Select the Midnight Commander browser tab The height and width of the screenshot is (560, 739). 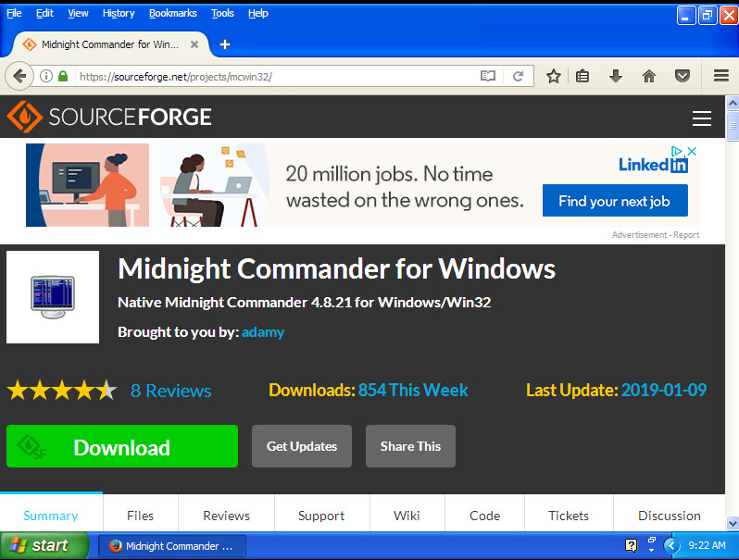tap(110, 44)
